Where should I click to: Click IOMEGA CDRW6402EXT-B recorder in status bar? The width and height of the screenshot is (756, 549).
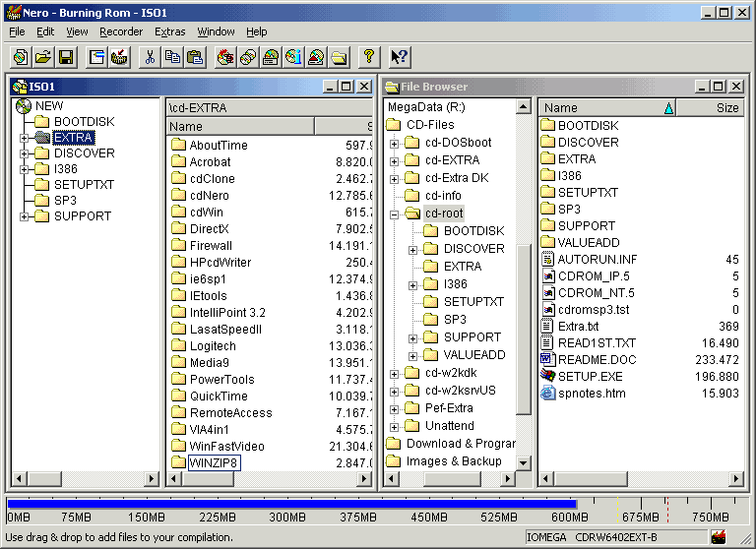click(616, 537)
